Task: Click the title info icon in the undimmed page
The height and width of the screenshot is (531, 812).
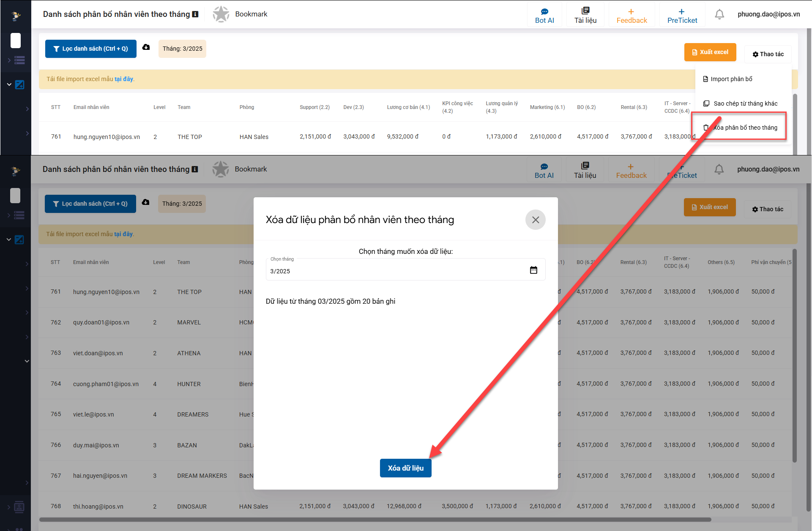Action: coord(195,14)
